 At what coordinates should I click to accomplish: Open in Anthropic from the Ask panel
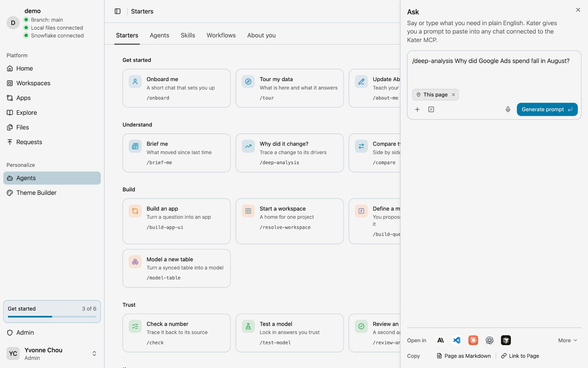pyautogui.click(x=440, y=340)
